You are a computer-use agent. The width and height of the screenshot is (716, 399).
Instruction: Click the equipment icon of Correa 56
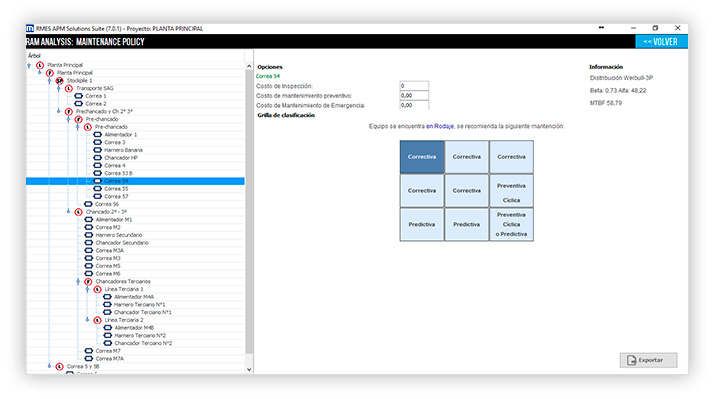click(x=88, y=205)
